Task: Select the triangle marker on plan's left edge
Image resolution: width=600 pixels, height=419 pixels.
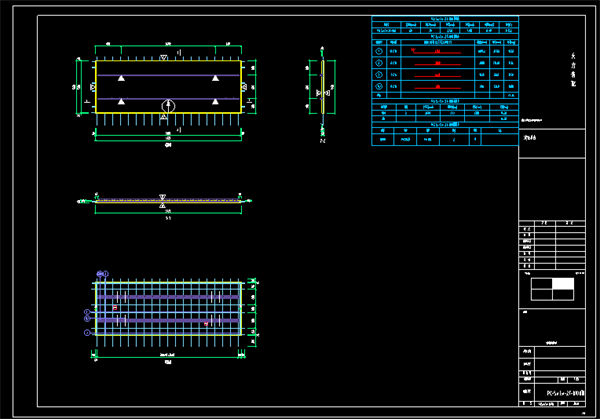Action: pyautogui.click(x=92, y=87)
